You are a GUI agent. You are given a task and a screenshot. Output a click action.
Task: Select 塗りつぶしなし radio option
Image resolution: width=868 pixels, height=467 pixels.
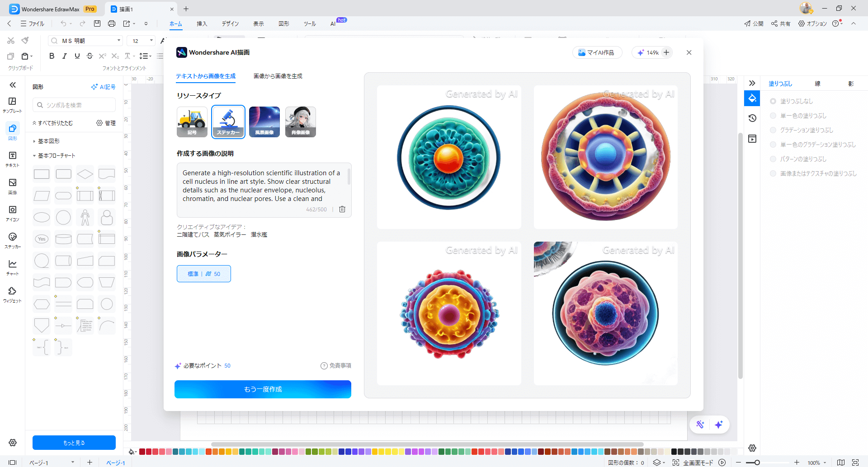coord(773,101)
